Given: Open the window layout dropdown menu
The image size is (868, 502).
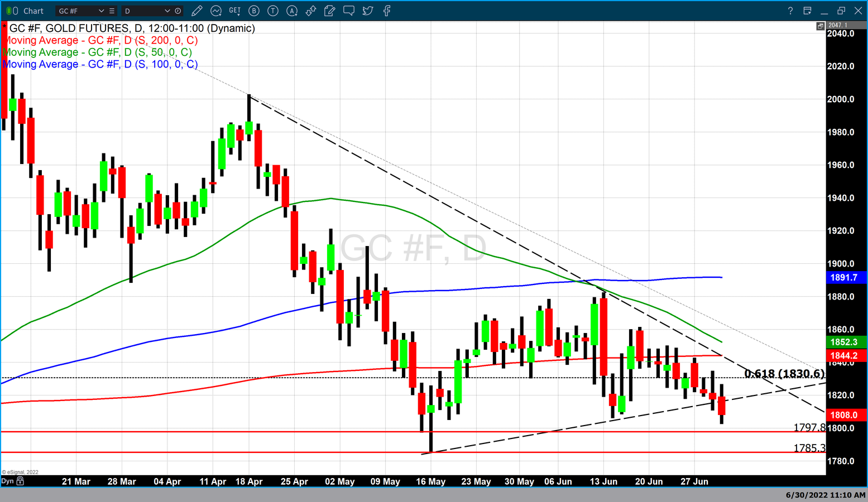Looking at the screenshot, I should tap(807, 11).
